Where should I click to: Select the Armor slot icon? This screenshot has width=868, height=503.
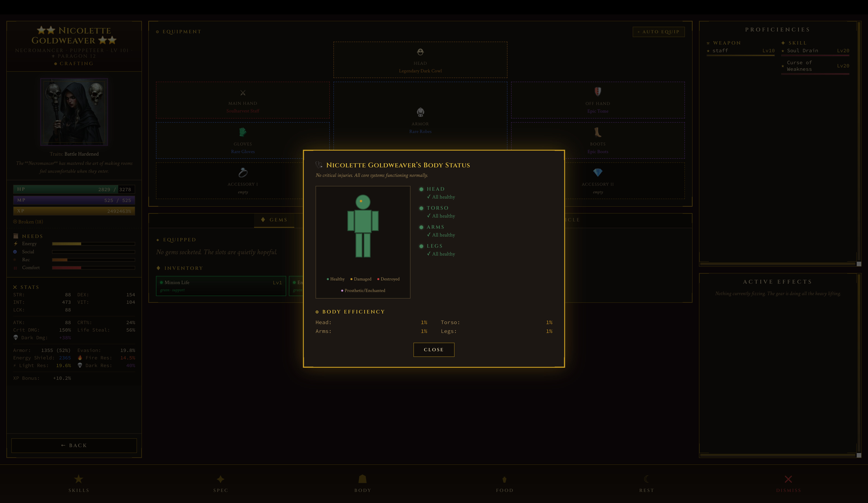(420, 112)
